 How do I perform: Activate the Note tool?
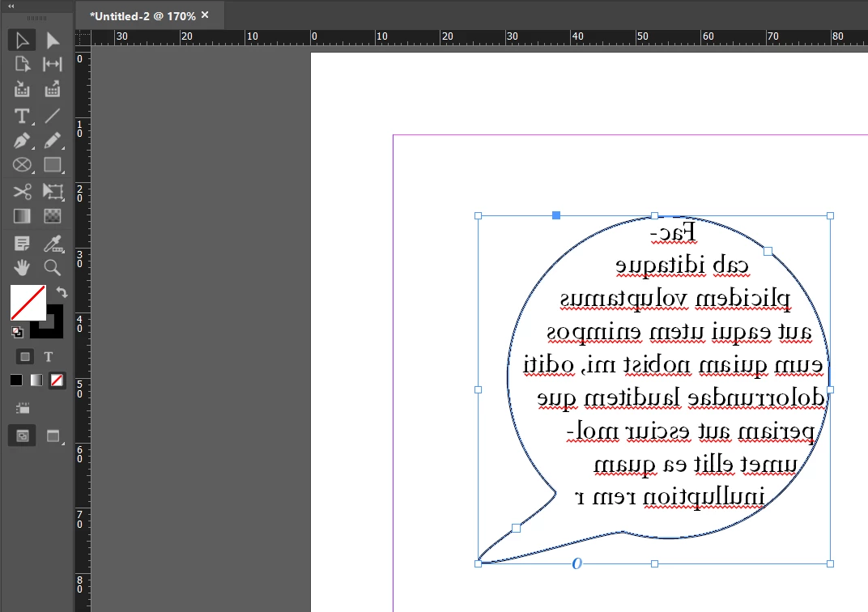click(x=22, y=243)
